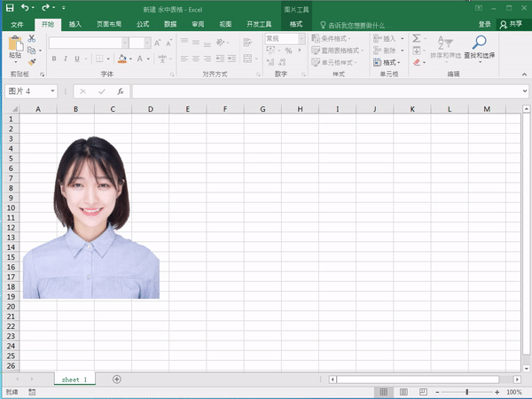This screenshot has height=399, width=532.
Task: Select the Format Painter brush icon
Action: [32, 62]
